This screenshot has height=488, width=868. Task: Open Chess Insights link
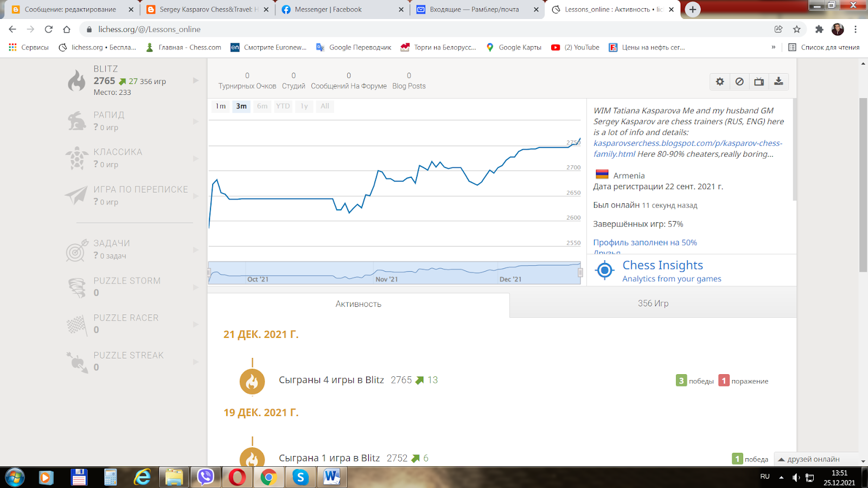(x=662, y=265)
